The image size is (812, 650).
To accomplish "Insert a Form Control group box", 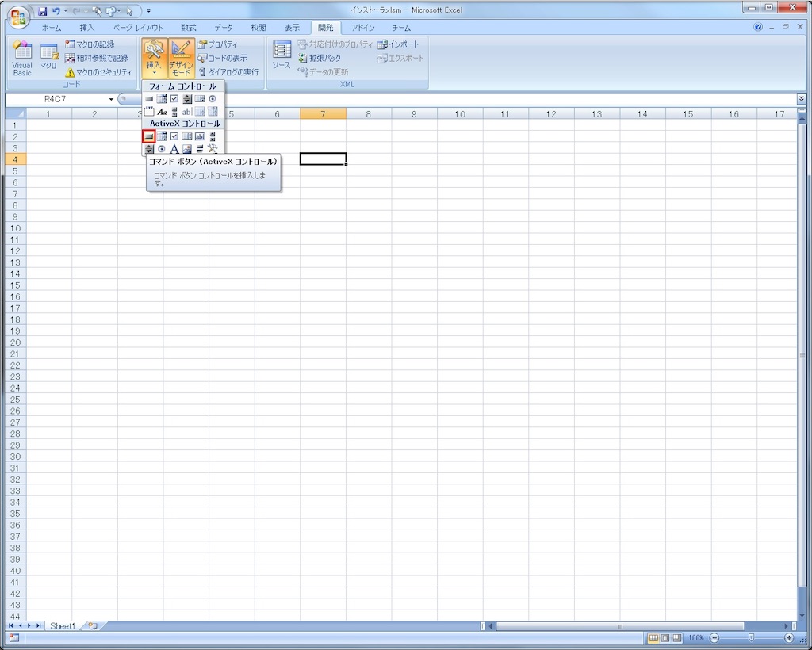I will click(x=149, y=111).
